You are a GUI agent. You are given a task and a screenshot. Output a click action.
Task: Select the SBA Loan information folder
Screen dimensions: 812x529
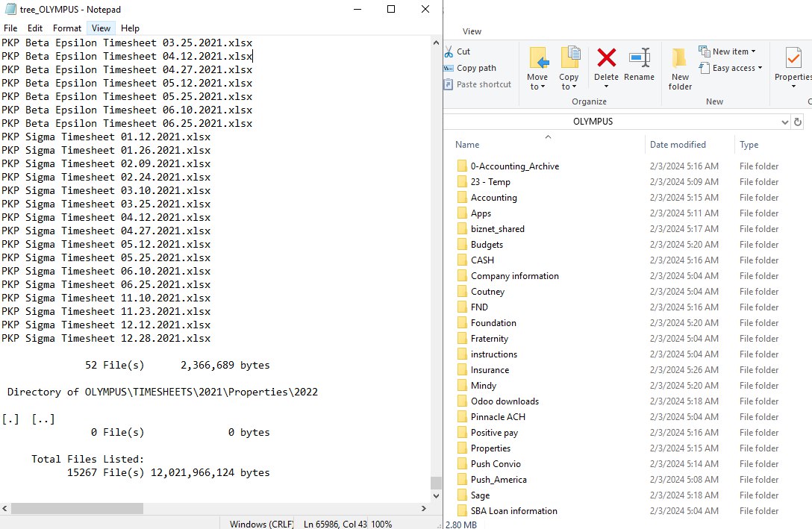tap(513, 511)
